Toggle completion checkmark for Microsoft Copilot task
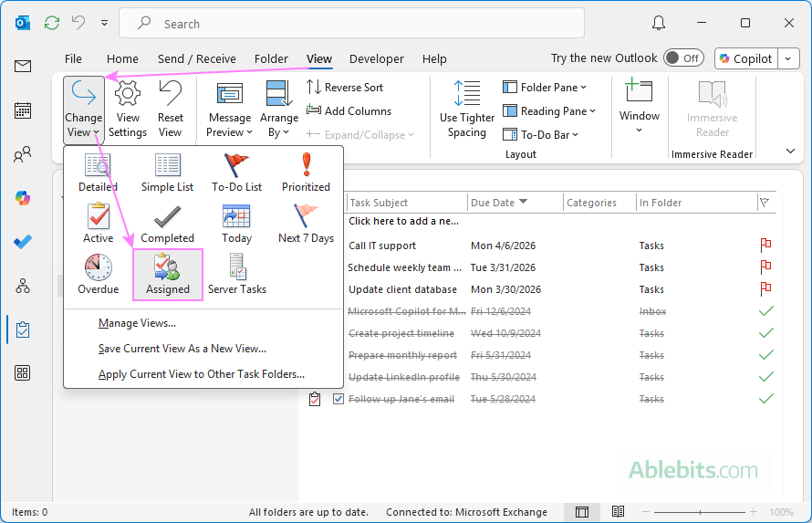 click(x=765, y=310)
